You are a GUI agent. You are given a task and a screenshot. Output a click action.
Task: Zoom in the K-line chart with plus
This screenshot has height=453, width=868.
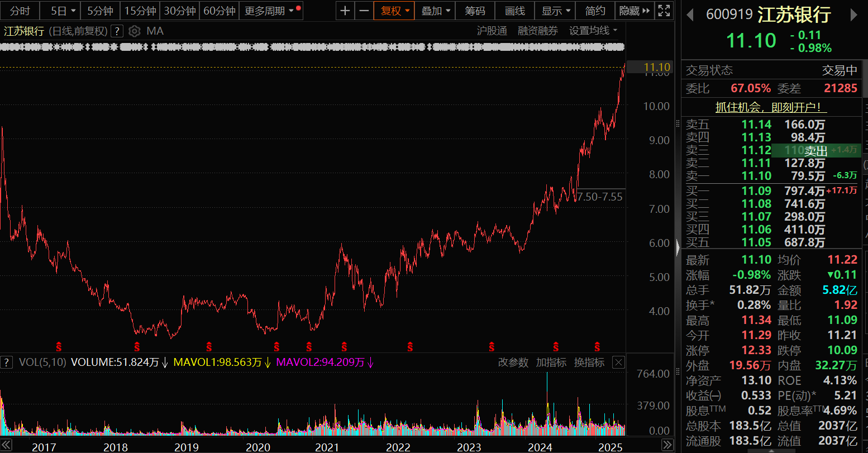[345, 11]
